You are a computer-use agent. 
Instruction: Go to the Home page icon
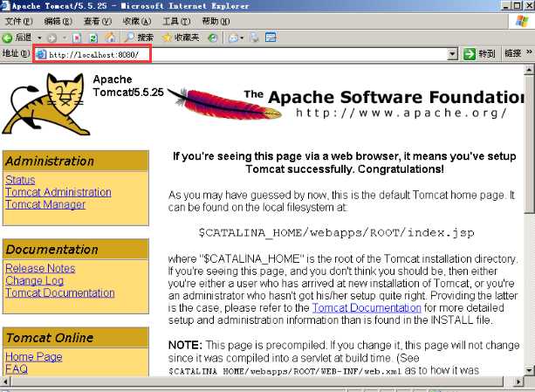110,38
